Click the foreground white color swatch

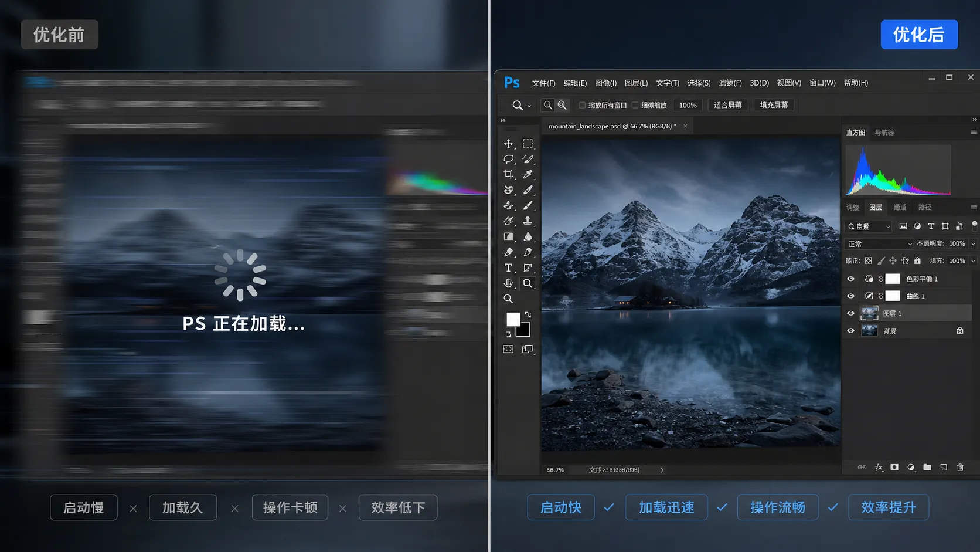pos(513,319)
